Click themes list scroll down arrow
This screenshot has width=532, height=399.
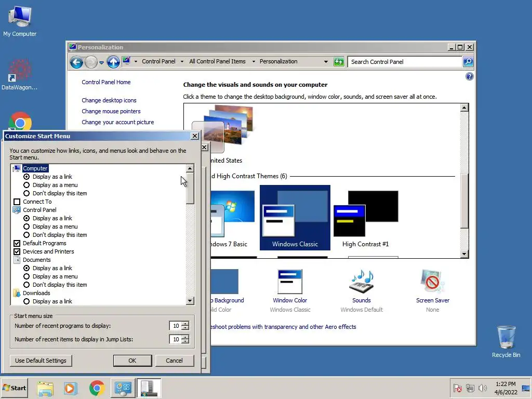[x=464, y=254]
